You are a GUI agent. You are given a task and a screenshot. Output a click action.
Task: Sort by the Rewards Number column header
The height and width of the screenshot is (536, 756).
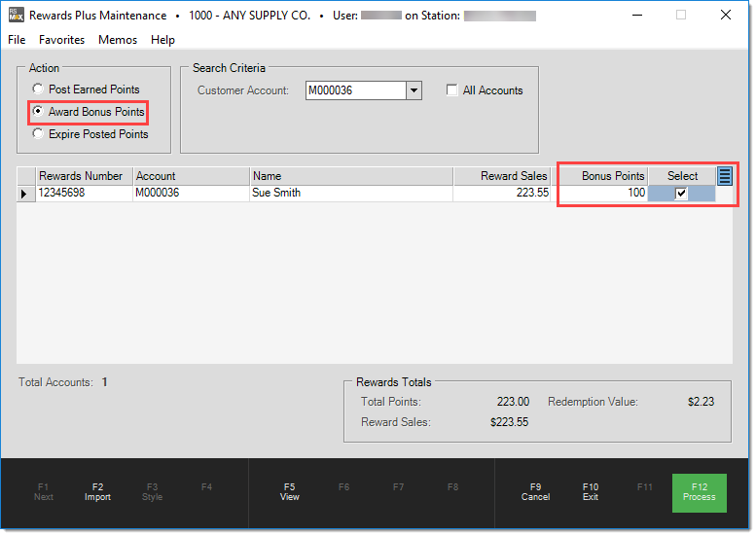click(85, 176)
